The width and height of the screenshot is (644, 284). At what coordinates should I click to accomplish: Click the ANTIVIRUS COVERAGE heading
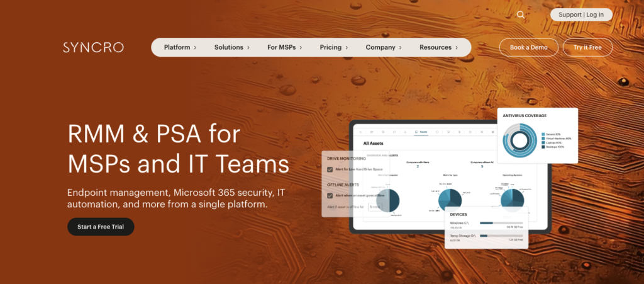525,115
